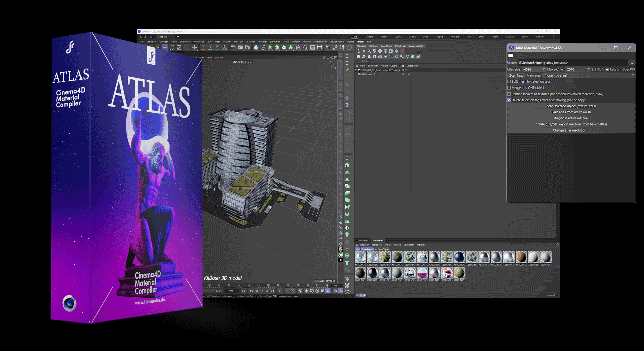Viewport: 644px width, 351px height.
Task: Uncheck Delete selection tags after atlas baking
Action: pos(509,100)
